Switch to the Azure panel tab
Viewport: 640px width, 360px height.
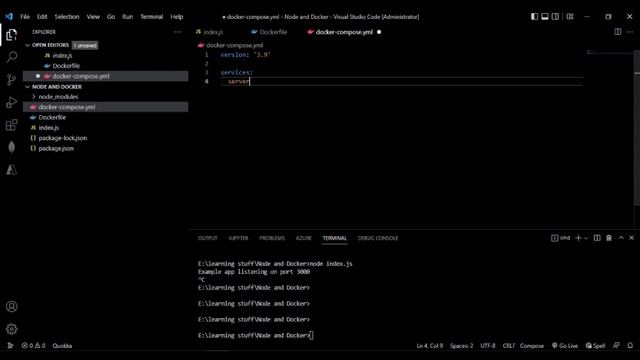click(x=303, y=238)
